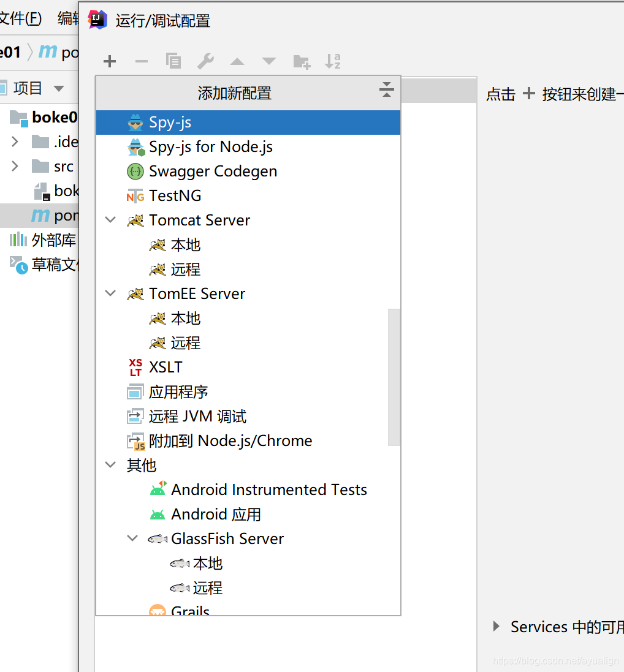The image size is (624, 672).
Task: Select 远程 under TomEE Server
Action: point(248,343)
